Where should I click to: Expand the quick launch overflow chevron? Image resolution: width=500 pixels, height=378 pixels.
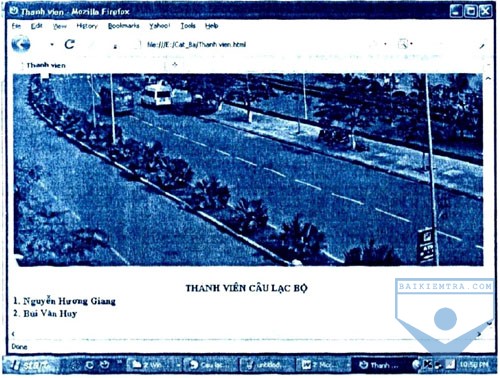(119, 363)
